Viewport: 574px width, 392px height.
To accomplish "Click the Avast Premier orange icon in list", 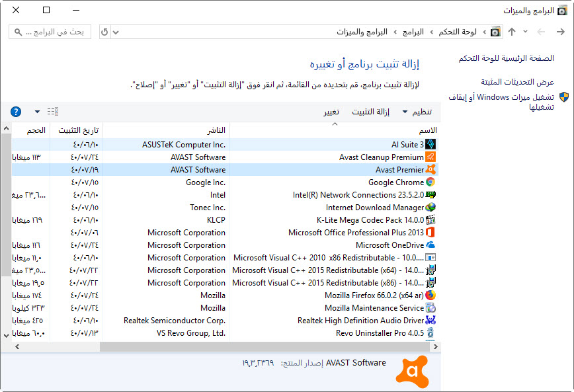I will [430, 169].
